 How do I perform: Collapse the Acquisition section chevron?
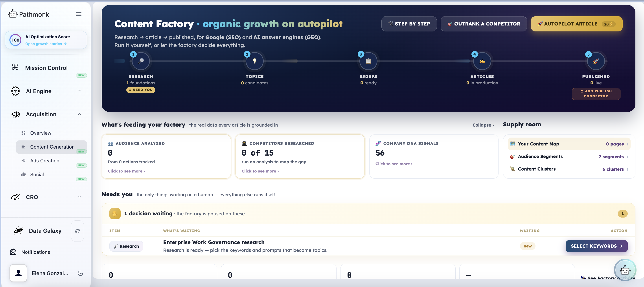79,114
